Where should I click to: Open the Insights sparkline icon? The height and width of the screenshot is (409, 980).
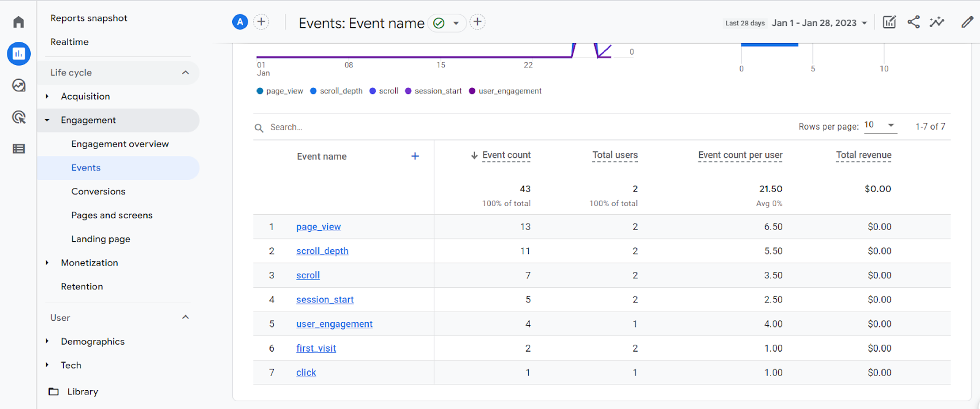pos(937,22)
